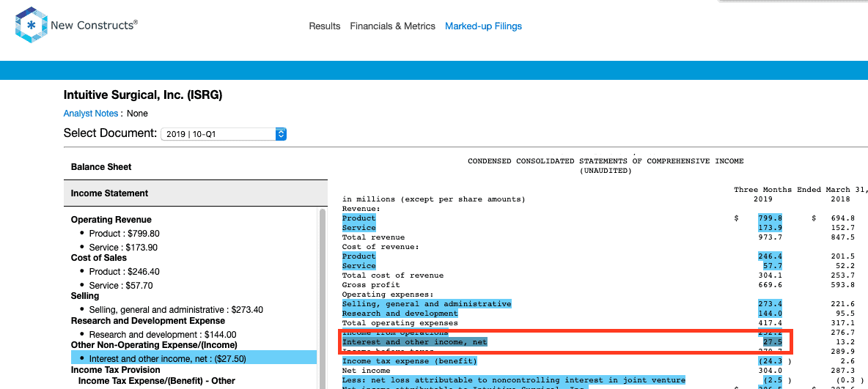Click Total cost of revenue value 304.1
The height and width of the screenshot is (389, 868).
(x=770, y=275)
